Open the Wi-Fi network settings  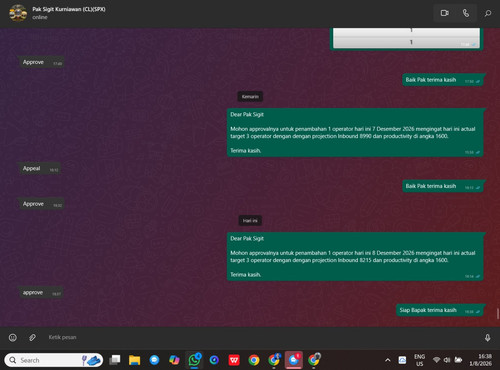coord(436,360)
